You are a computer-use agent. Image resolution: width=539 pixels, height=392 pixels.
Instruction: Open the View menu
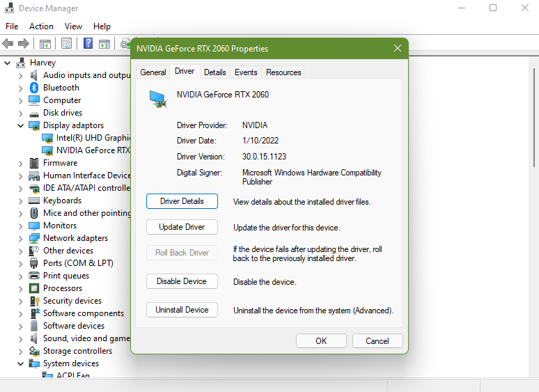73,26
